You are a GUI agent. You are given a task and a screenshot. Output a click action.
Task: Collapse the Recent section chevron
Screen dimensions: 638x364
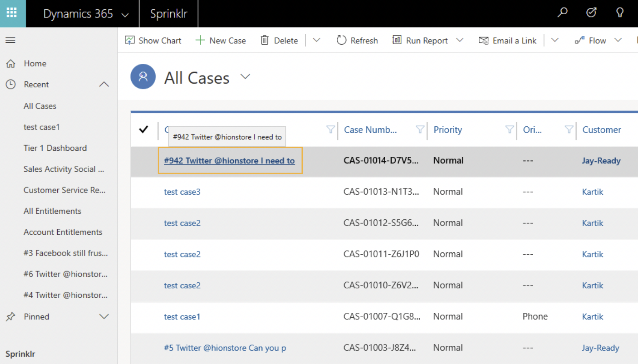pyautogui.click(x=104, y=84)
